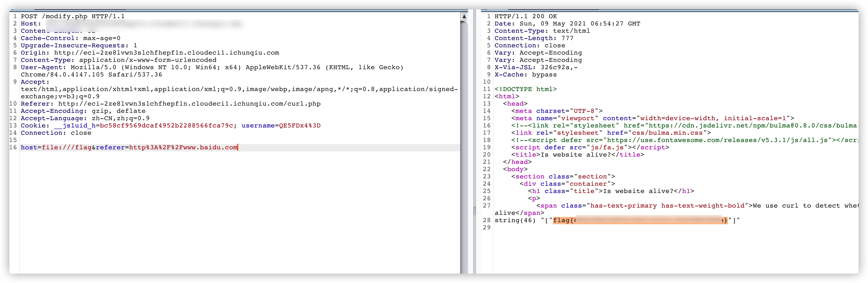Click the request scrollbar up arrow
Viewport: 868px width, 283px height.
coord(464,16)
